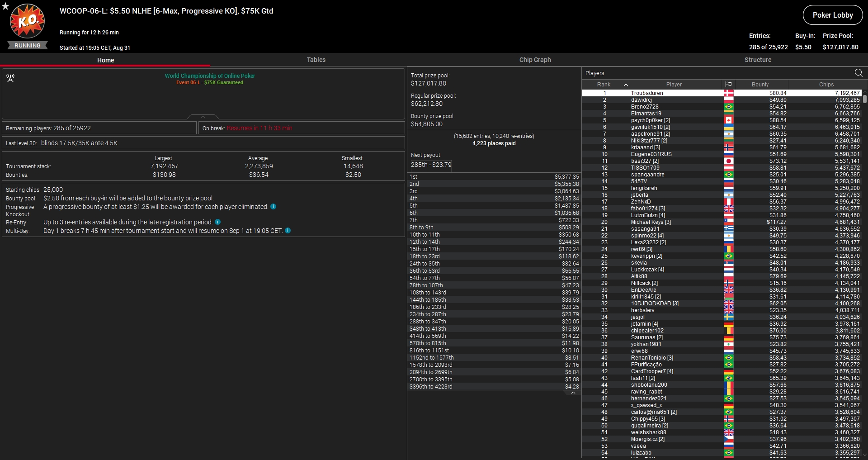Click aapetrone91's Argentina flag
868x460 pixels.
[728, 134]
